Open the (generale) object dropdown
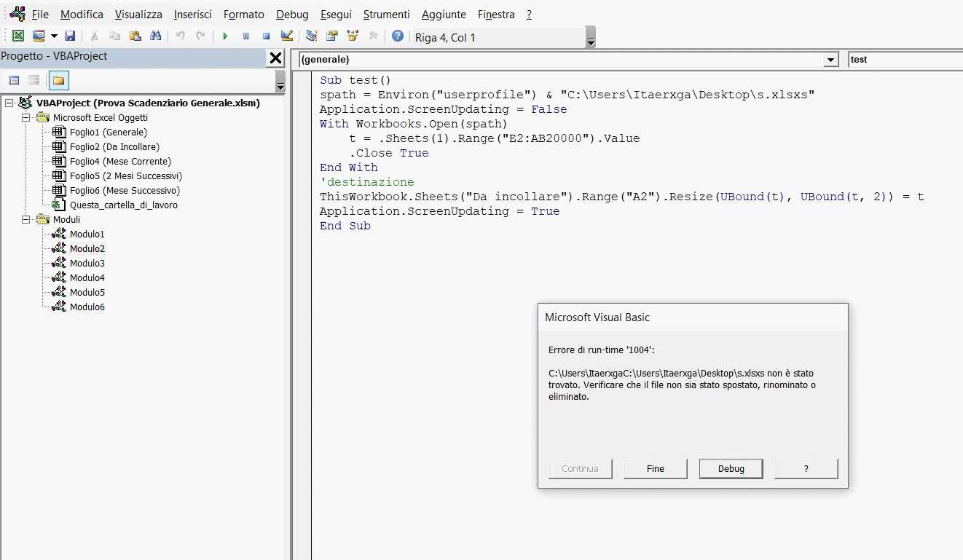 point(831,60)
